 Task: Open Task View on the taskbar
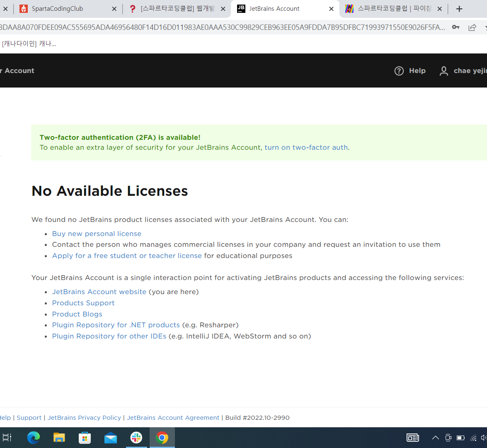point(7,438)
